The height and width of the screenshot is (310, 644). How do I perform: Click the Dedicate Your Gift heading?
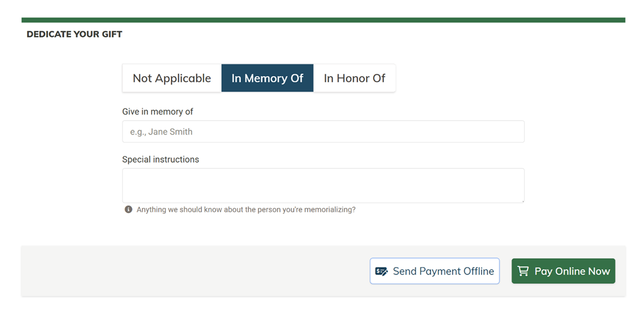tap(74, 34)
